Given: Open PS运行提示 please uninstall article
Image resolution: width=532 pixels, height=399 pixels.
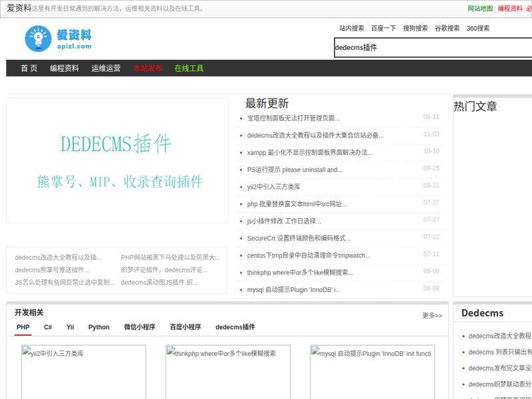Looking at the screenshot, I should 295,170.
